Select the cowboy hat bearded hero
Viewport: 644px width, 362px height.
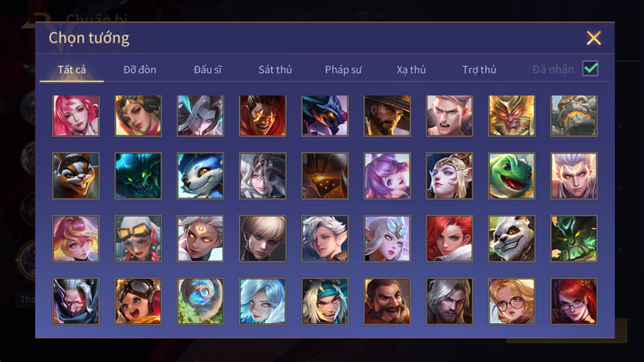coord(387,116)
